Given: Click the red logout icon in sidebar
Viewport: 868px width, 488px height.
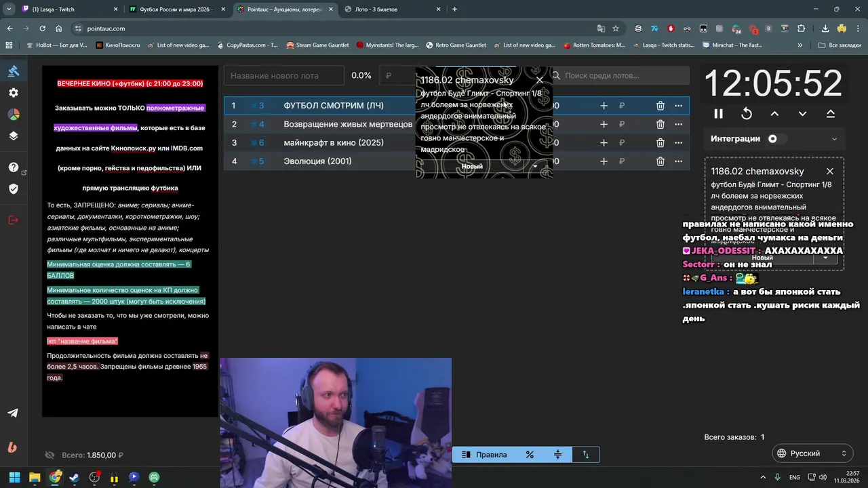Looking at the screenshot, I should (x=13, y=220).
